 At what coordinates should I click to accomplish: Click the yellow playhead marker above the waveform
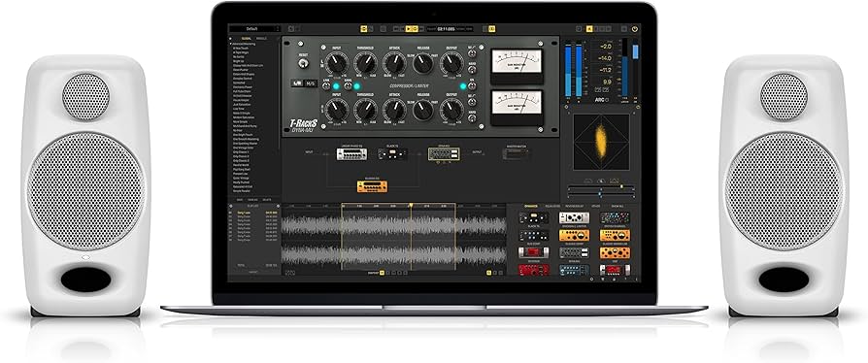411,206
